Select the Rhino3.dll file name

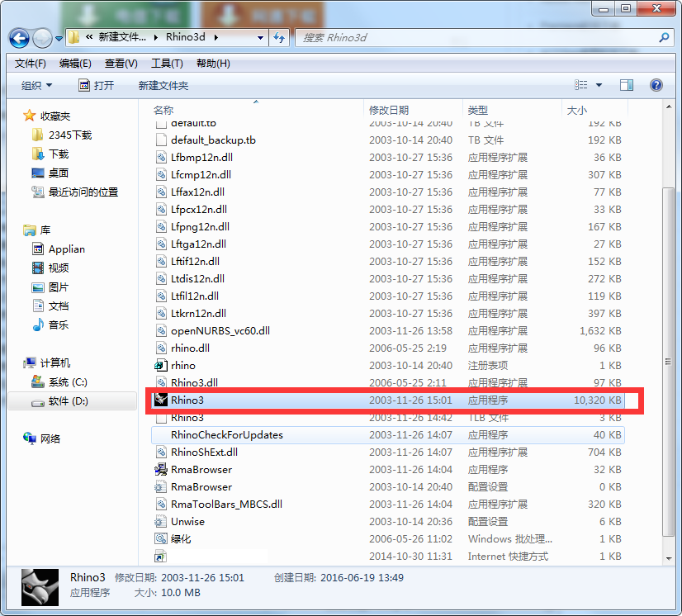click(194, 382)
